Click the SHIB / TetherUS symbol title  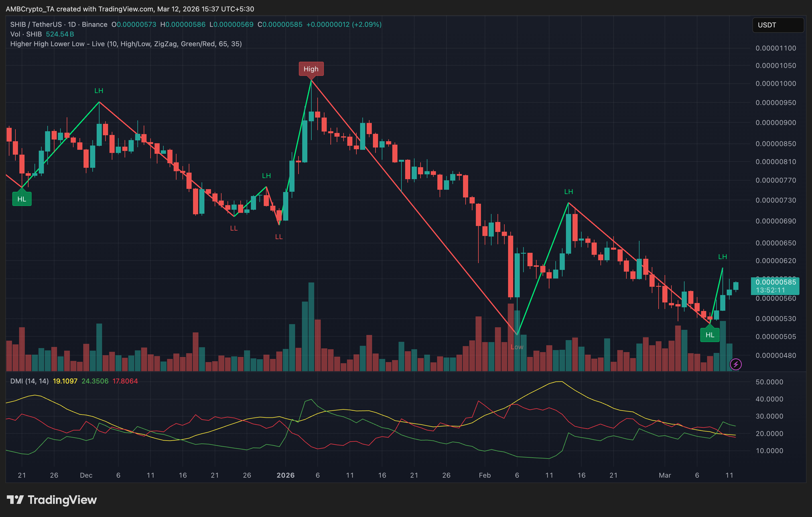point(36,24)
